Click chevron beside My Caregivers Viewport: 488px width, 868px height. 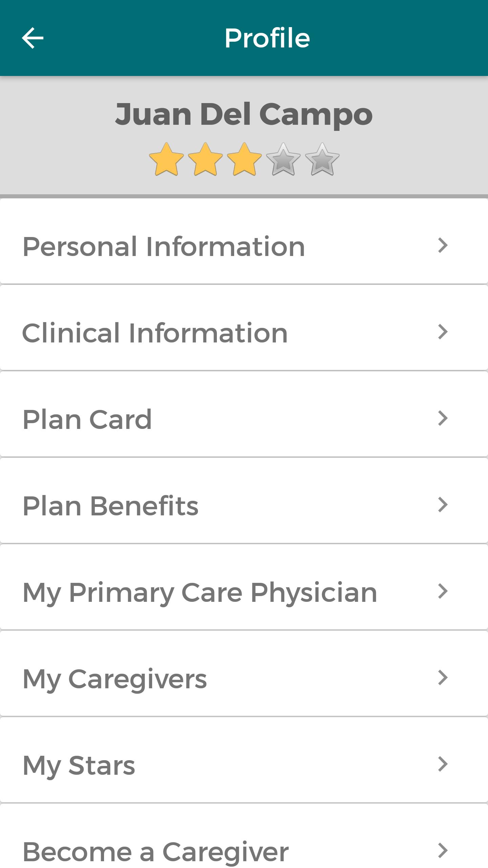click(x=443, y=678)
